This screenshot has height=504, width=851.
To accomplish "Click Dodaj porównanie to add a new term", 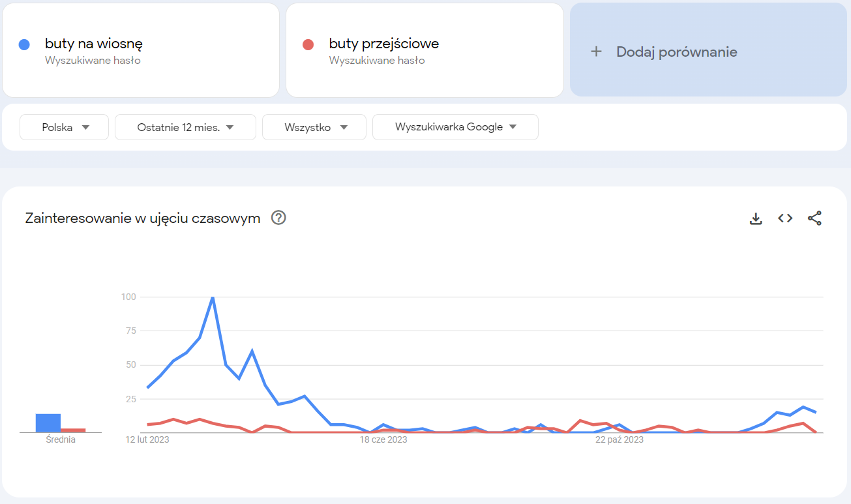I will (676, 52).
